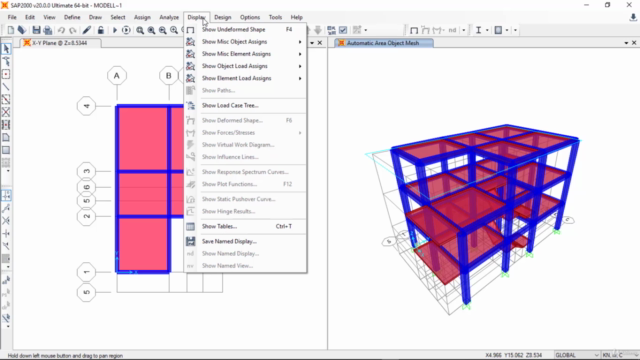This screenshot has height=360, width=640.
Task: Select the Draw Poly Area tool
Action: [6, 138]
